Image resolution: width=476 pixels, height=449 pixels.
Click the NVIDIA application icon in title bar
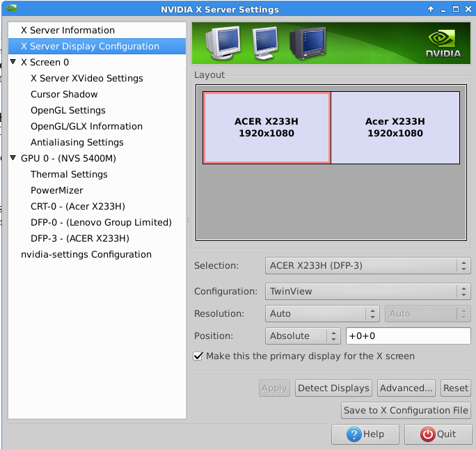[11, 8]
